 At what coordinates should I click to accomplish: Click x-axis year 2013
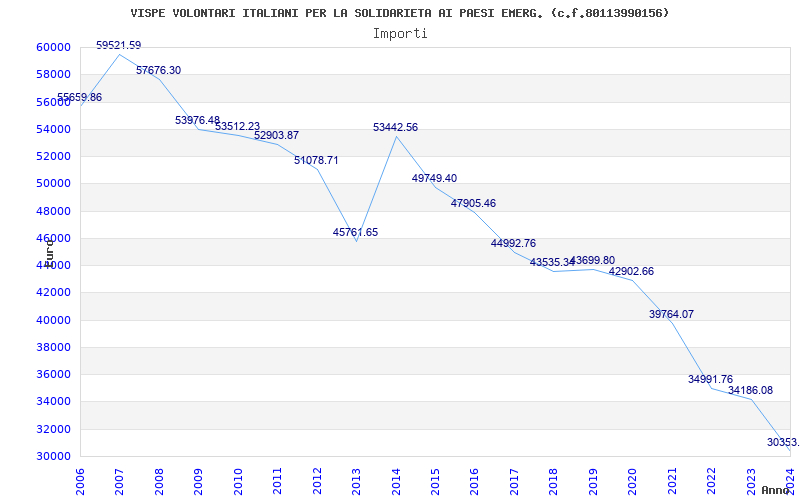[356, 482]
